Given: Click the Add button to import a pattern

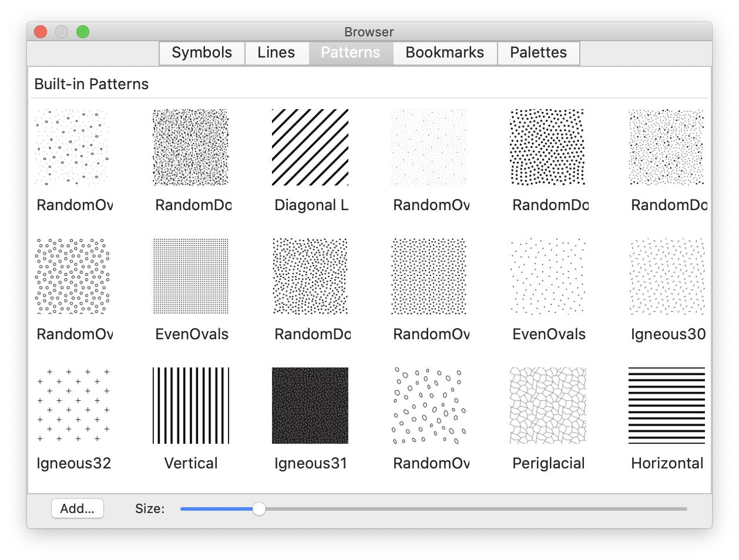Looking at the screenshot, I should [x=77, y=508].
